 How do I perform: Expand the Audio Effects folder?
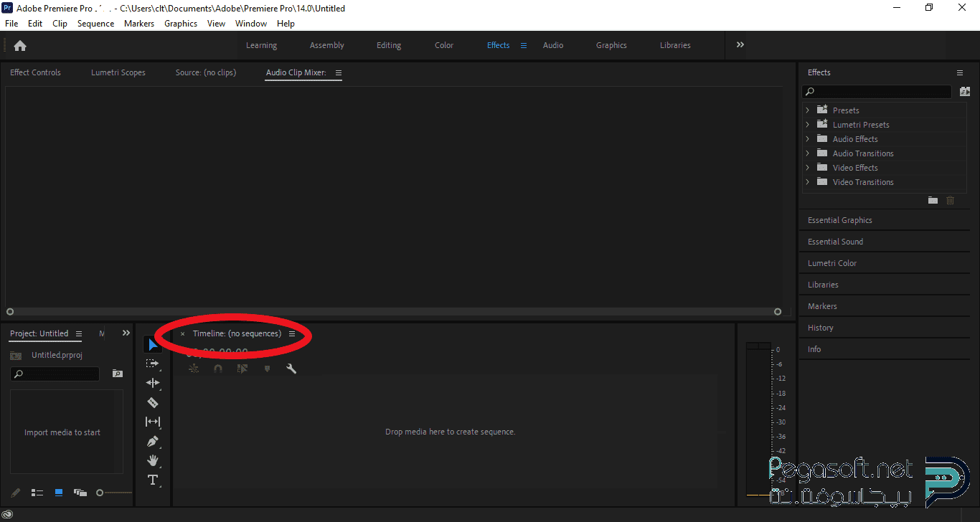click(x=807, y=139)
